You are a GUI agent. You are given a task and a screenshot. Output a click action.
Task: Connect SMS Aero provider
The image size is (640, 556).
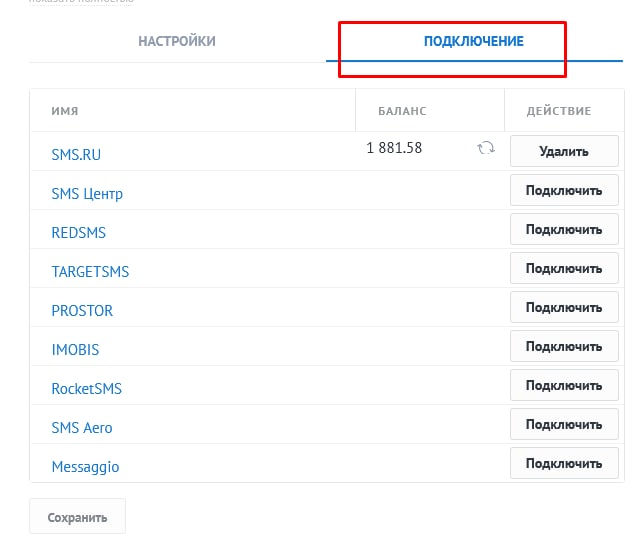point(564,424)
